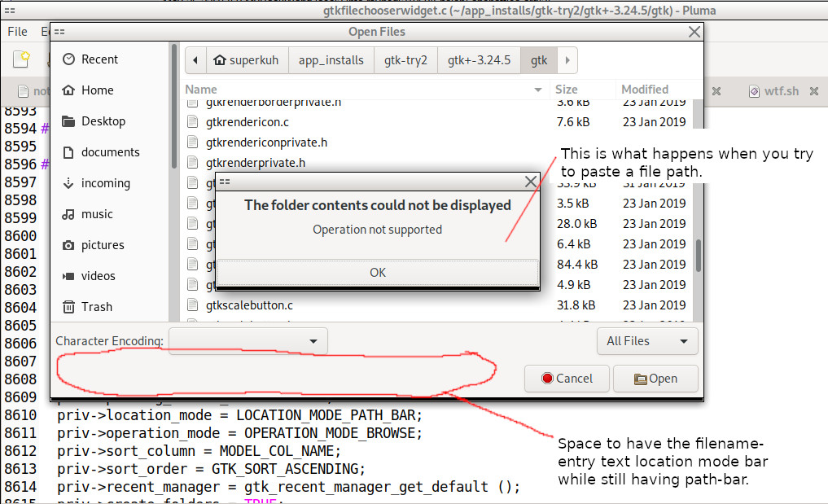The width and height of the screenshot is (828, 504).
Task: Click file icon of gtkrendericonprivate.h
Action: pyautogui.click(x=193, y=142)
